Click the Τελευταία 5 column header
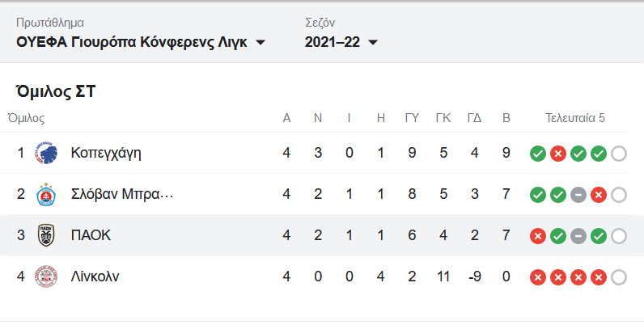Screen dimensions: 644x325 click(575, 118)
